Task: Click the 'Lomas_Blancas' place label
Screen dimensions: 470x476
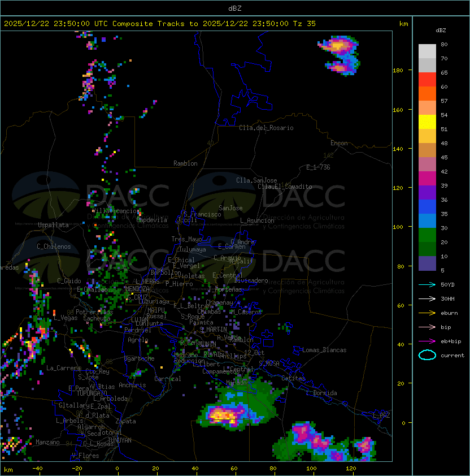Action: click(324, 350)
